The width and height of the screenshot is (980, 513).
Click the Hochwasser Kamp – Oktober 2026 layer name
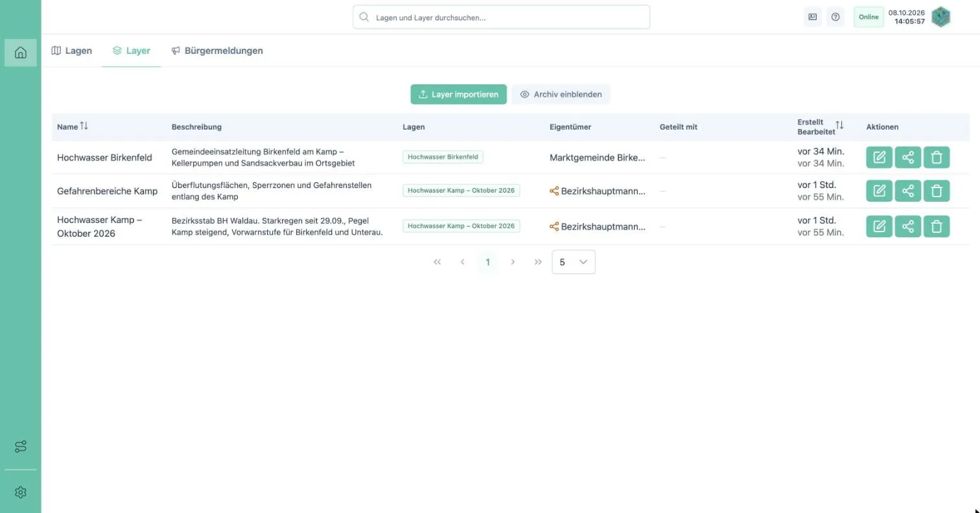[x=99, y=226]
